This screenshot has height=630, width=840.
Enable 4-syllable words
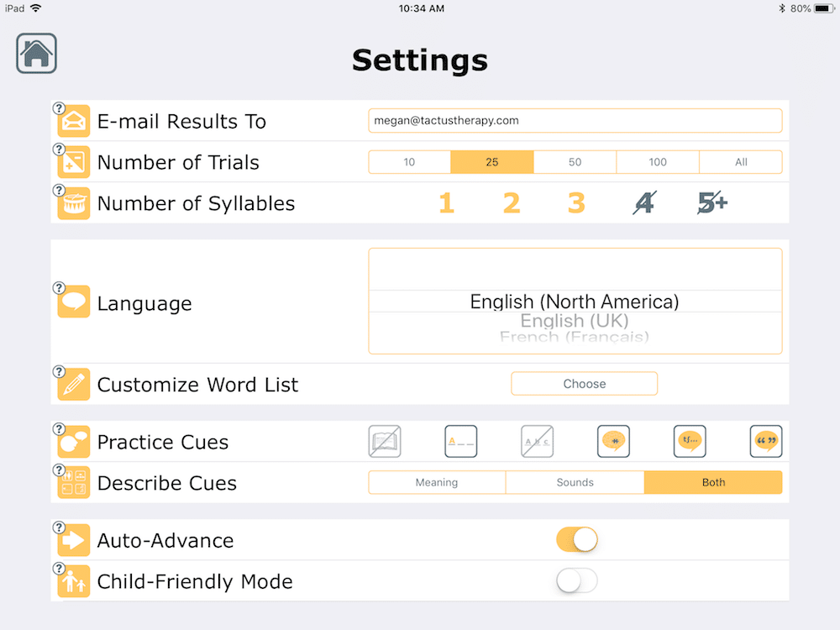click(643, 203)
